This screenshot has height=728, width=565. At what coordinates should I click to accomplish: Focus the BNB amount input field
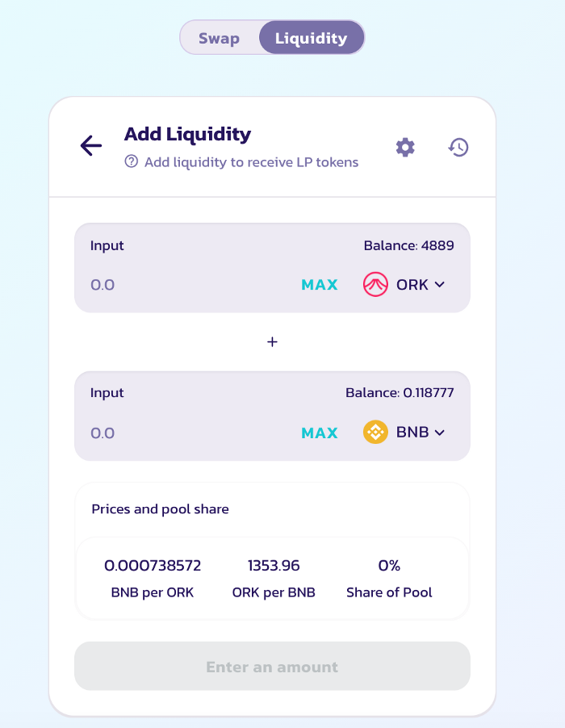pyautogui.click(x=190, y=433)
